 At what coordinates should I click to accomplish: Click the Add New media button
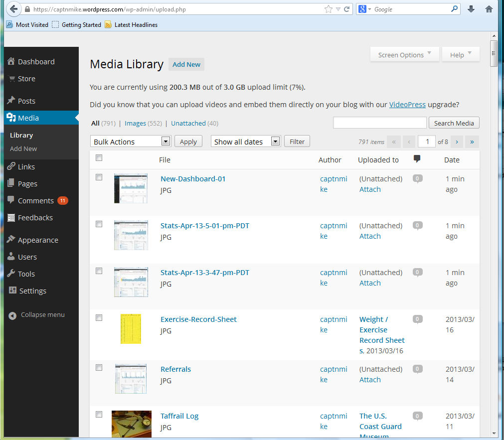pyautogui.click(x=186, y=64)
